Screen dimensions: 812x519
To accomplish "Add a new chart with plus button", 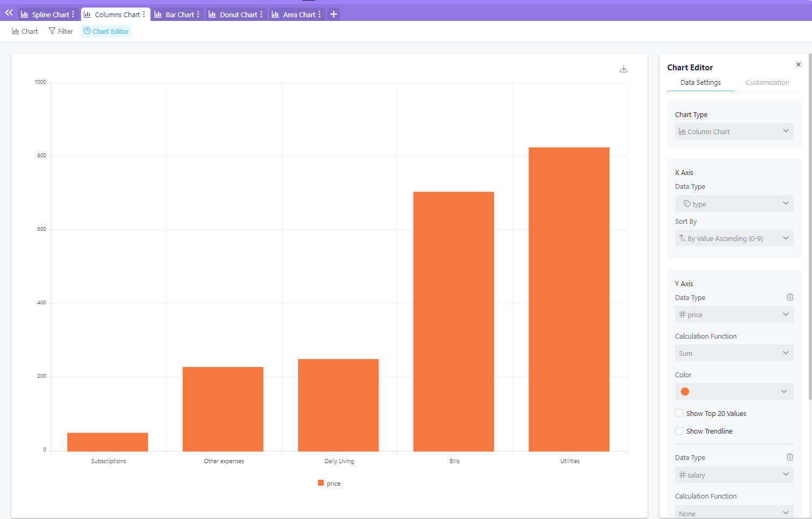I will tap(333, 14).
